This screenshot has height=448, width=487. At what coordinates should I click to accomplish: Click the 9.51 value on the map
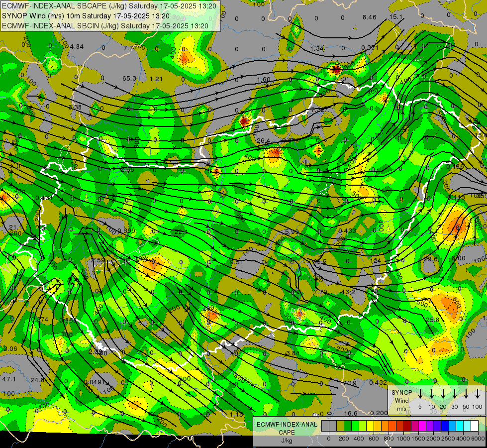coord(237,262)
